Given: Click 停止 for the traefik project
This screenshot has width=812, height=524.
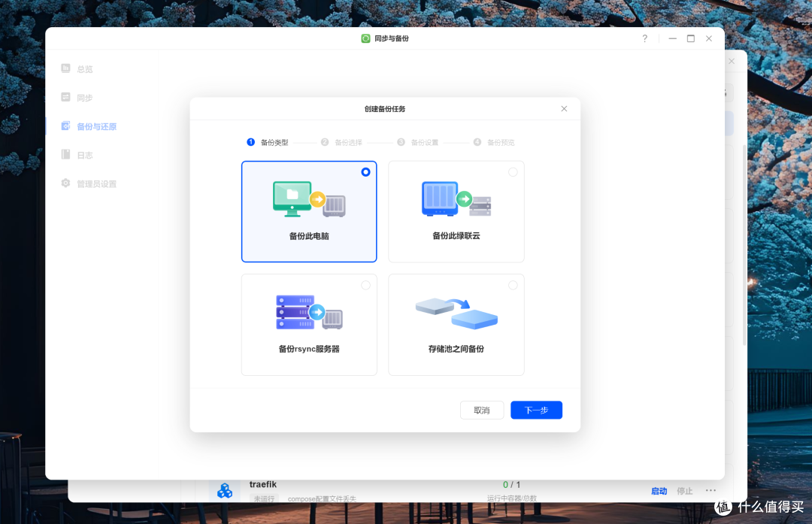Looking at the screenshot, I should (685, 491).
